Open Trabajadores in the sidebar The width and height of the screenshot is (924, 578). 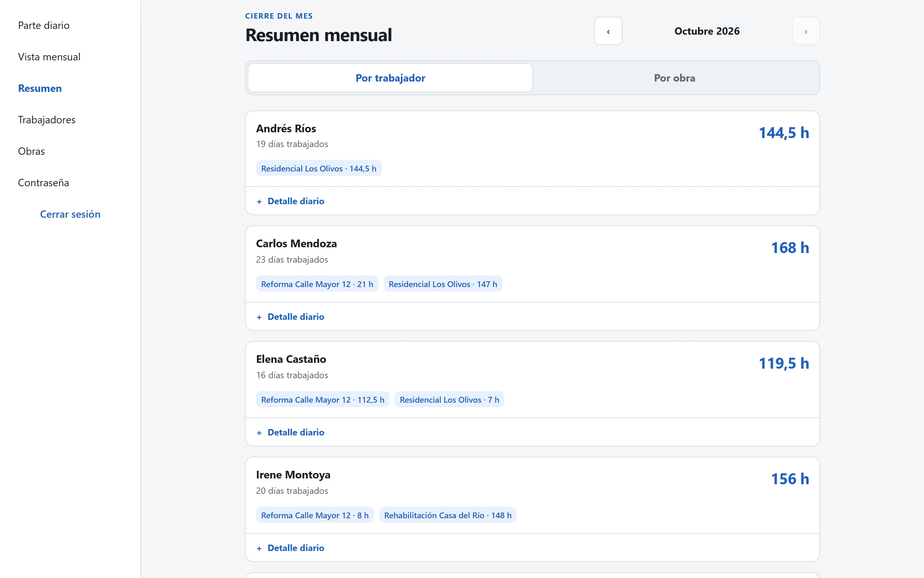[x=47, y=120]
